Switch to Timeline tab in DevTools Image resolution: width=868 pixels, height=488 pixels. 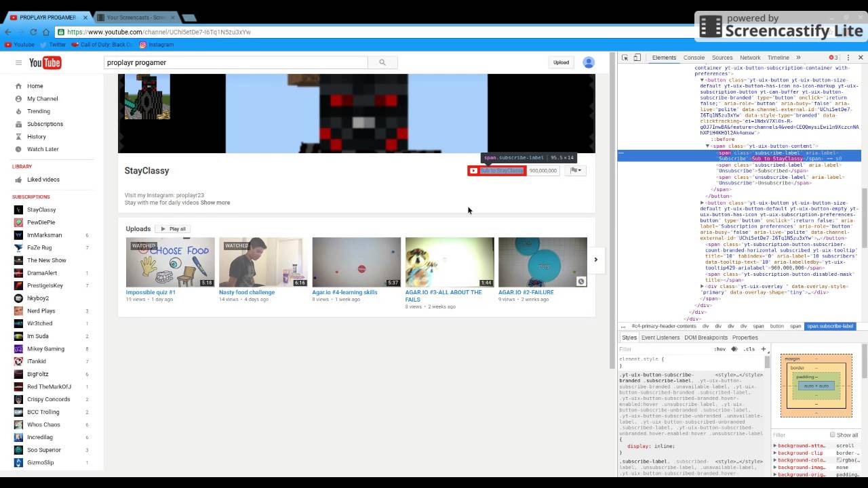pos(778,58)
